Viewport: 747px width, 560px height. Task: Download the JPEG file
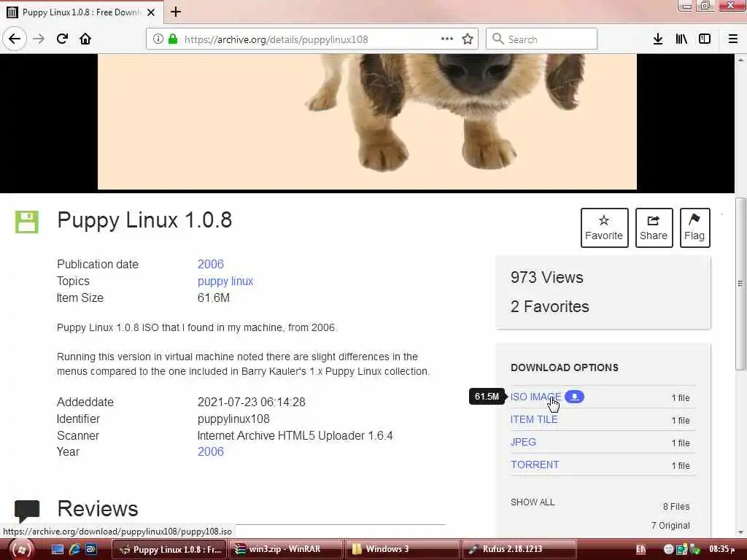point(523,442)
